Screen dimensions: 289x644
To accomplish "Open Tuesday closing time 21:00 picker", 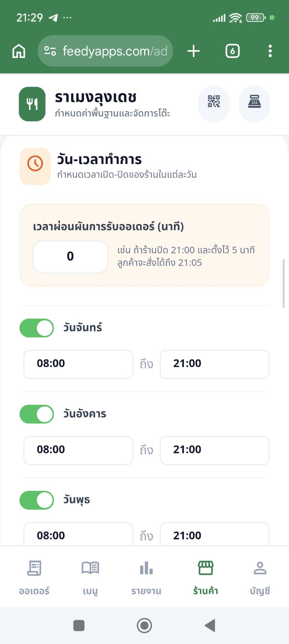I will coord(215,450).
